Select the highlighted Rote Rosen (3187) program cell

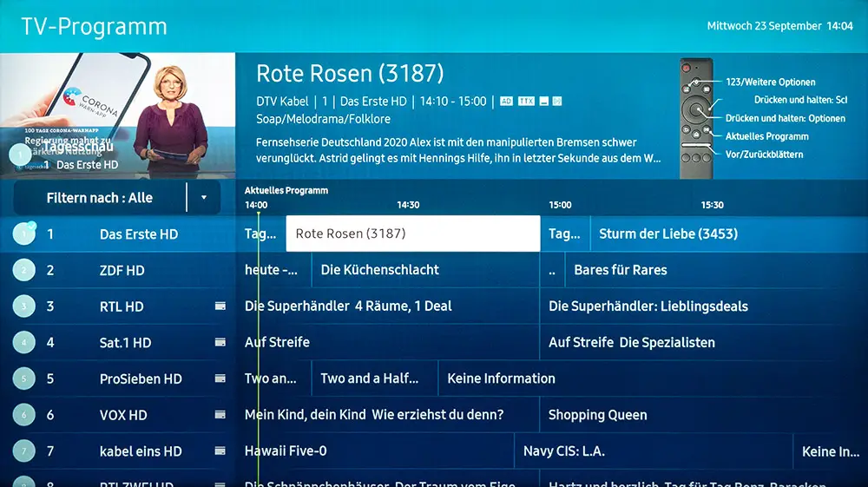coord(413,234)
